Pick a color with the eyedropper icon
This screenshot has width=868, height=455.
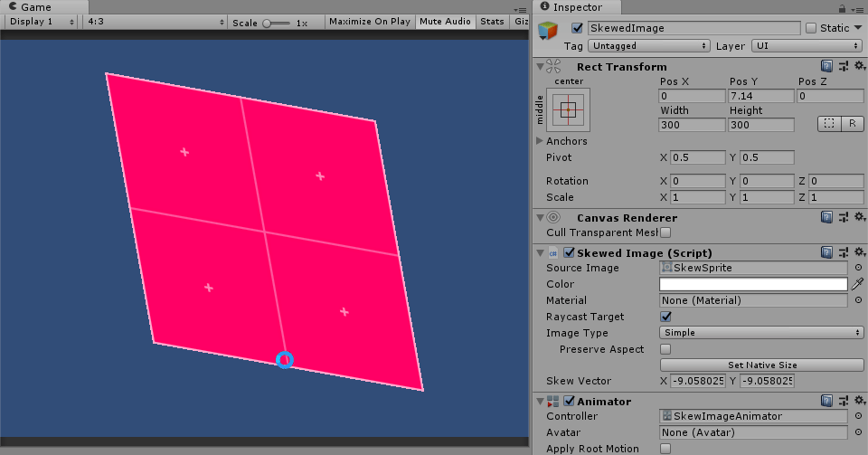857,284
